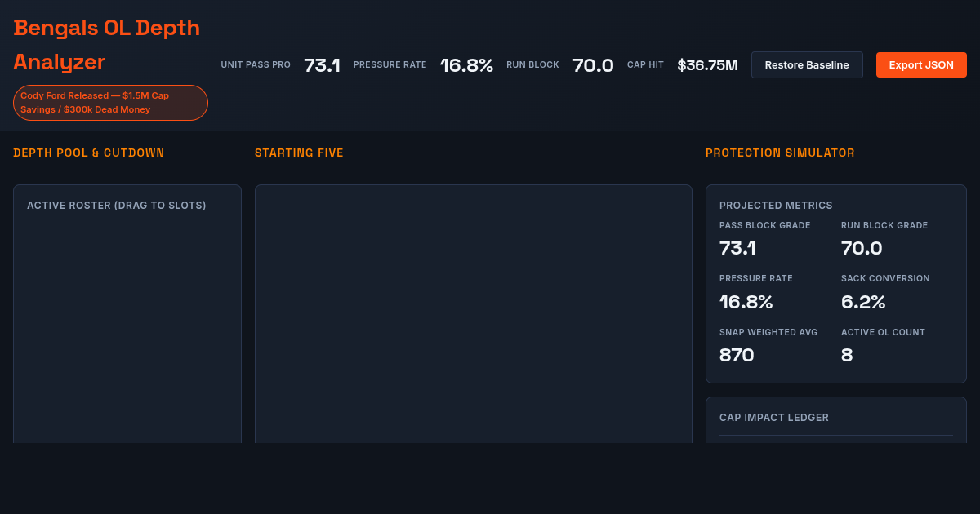The width and height of the screenshot is (980, 514).
Task: Click the Starting Five heading
Action: click(x=299, y=153)
